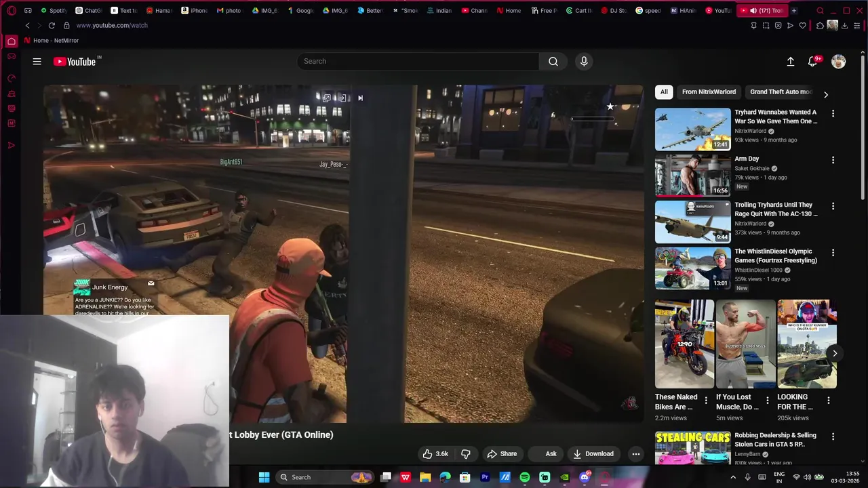Open GX Control speedometer icon in sidebar
The height and width of the screenshot is (488, 868).
pos(12,79)
